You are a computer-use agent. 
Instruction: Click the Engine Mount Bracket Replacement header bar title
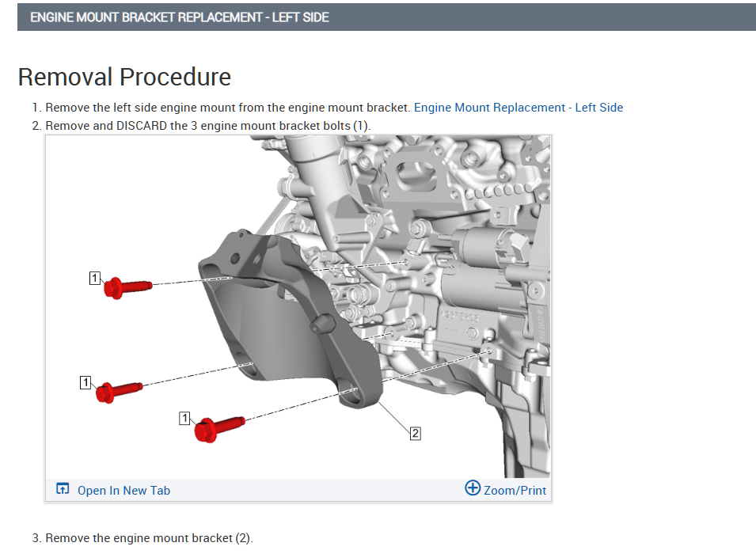point(180,17)
